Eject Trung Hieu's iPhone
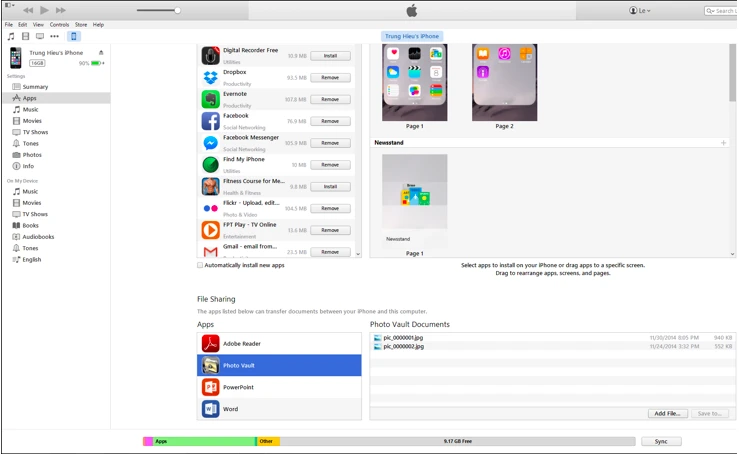Screen dimensions: 739x454 click(x=100, y=52)
